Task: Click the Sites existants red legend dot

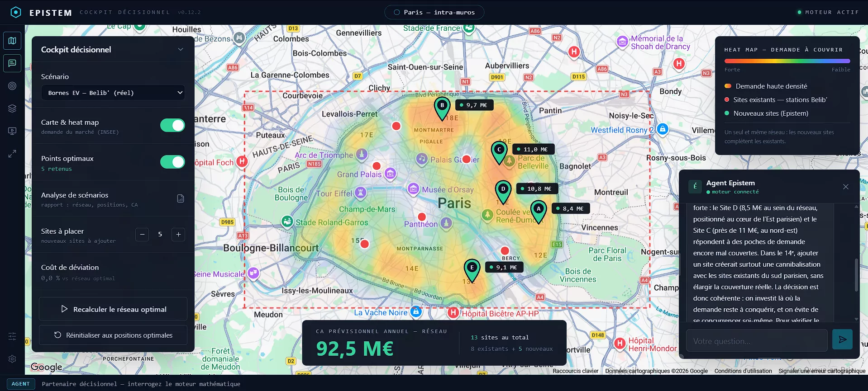Action: pyautogui.click(x=727, y=100)
